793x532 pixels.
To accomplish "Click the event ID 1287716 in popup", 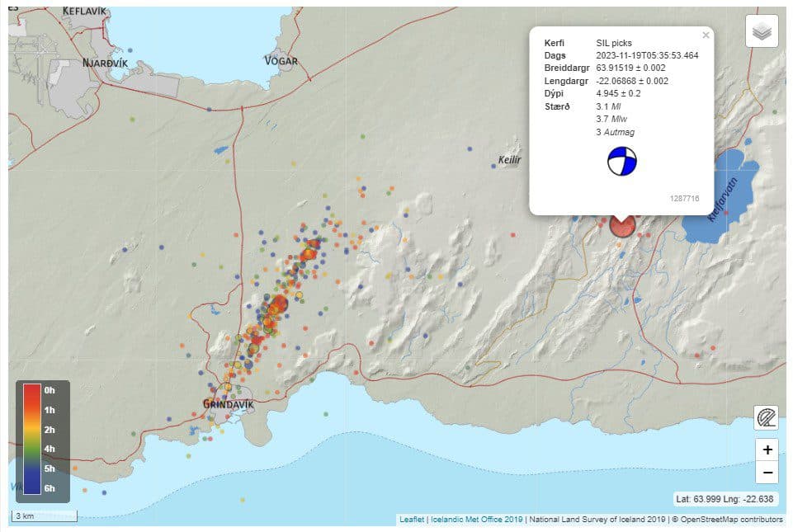I will [x=685, y=199].
